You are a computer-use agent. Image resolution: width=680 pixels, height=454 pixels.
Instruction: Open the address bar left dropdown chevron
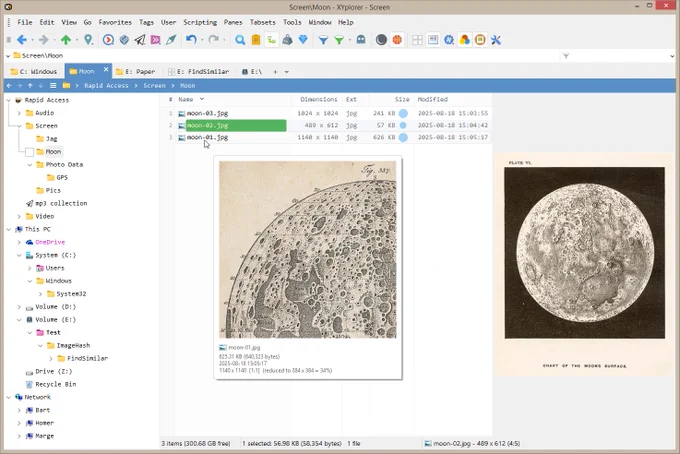point(8,56)
